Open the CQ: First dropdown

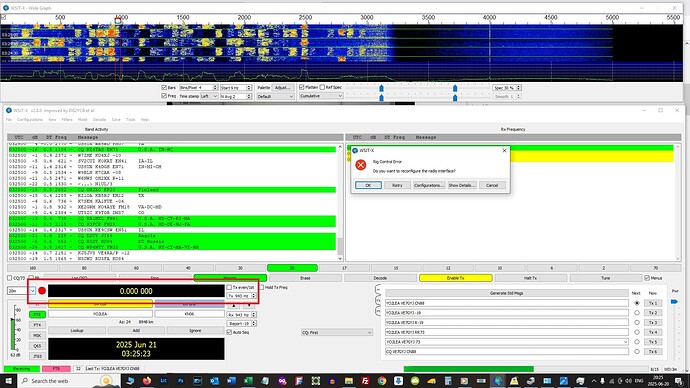[337, 333]
